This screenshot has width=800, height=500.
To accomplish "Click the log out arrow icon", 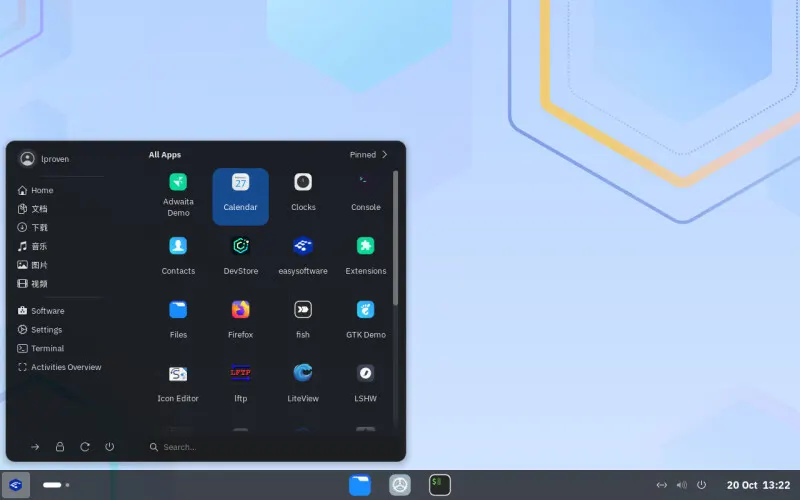I will coord(35,447).
